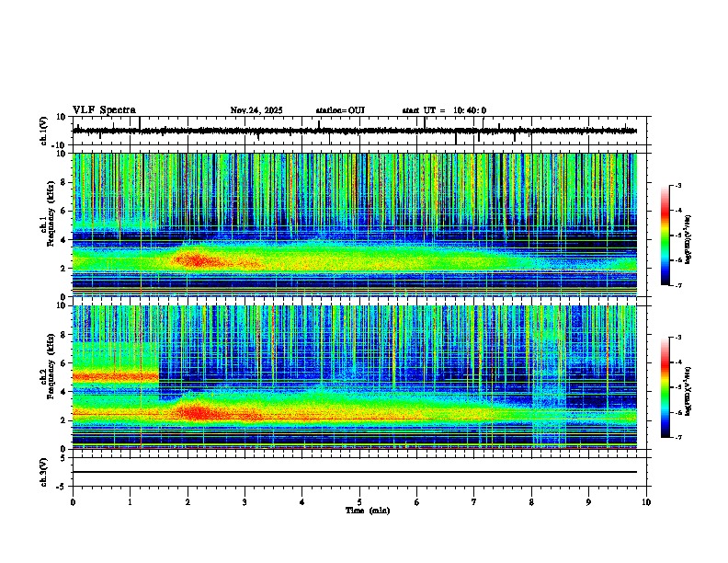
Task: Click the "Time (min)" axis title
Action: tap(368, 511)
